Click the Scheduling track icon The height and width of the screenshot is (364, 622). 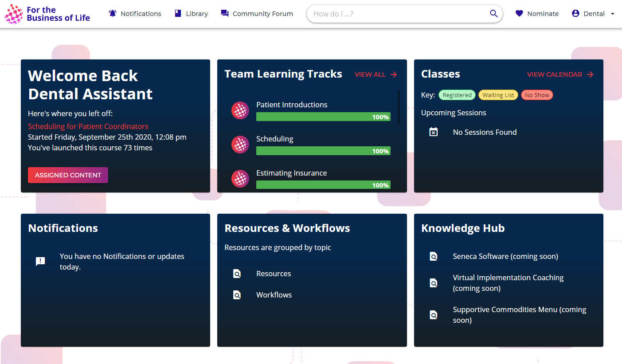click(x=240, y=145)
